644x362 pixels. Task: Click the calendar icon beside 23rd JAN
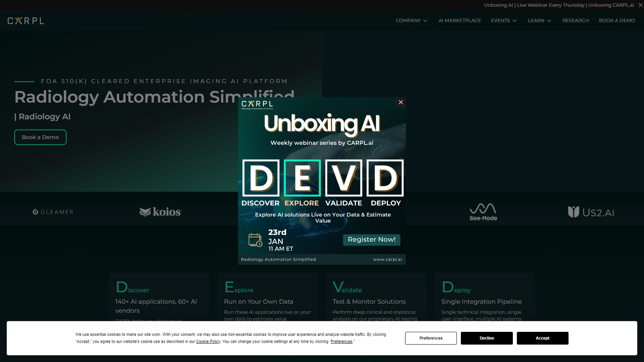(255, 240)
